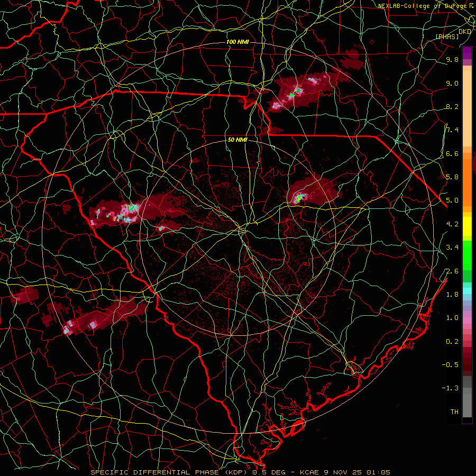Screen dimensions: 476x476
Task: Click the 9.0 value on the color scale
Action: point(452,83)
